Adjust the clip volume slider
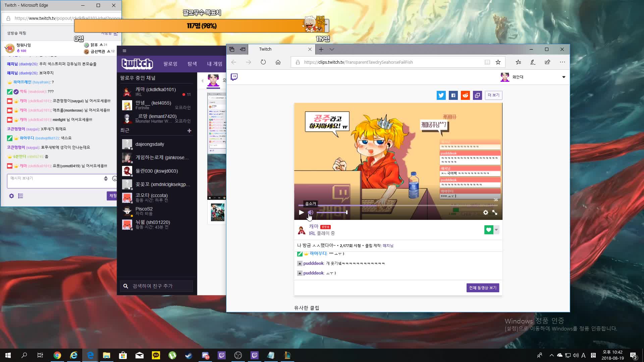This screenshot has width=644, height=362. coord(332,213)
